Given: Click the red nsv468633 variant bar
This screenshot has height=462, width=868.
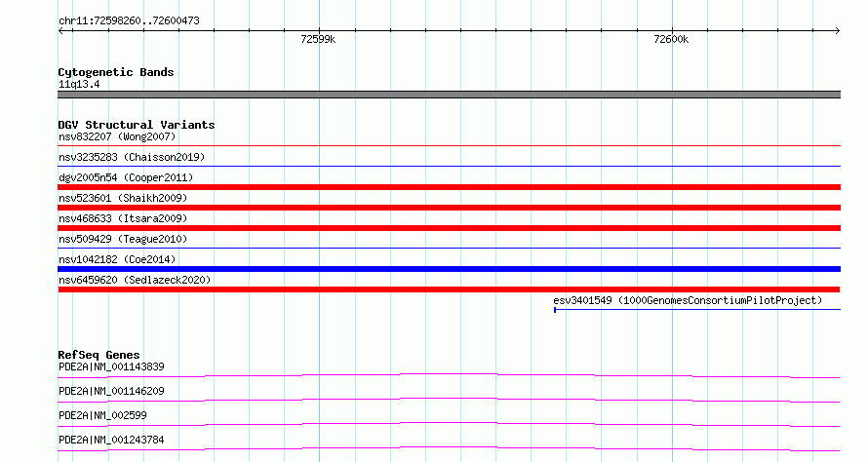Looking at the screenshot, I should (449, 228).
